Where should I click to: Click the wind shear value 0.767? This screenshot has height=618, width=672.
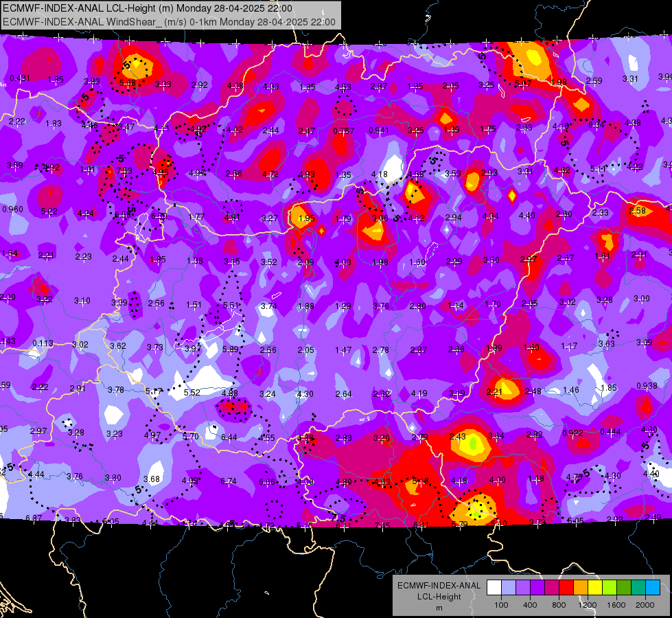click(344, 130)
